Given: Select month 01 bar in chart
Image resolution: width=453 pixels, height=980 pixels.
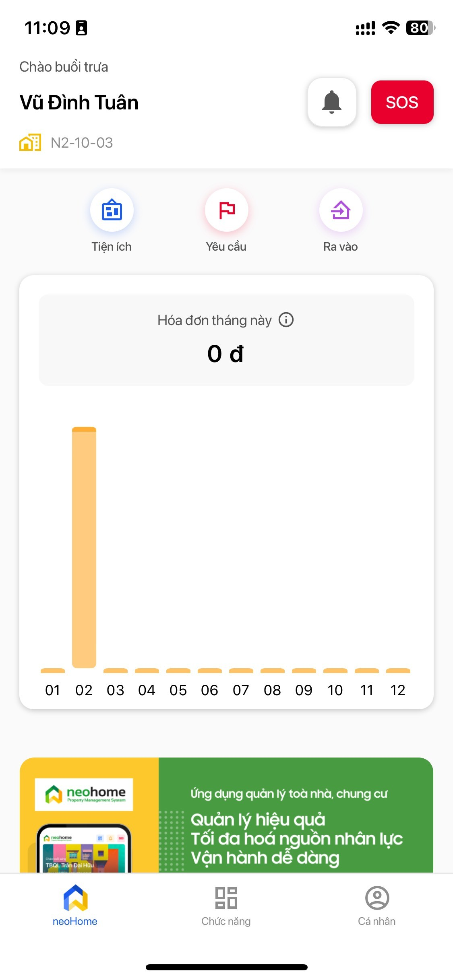Looking at the screenshot, I should (x=53, y=671).
